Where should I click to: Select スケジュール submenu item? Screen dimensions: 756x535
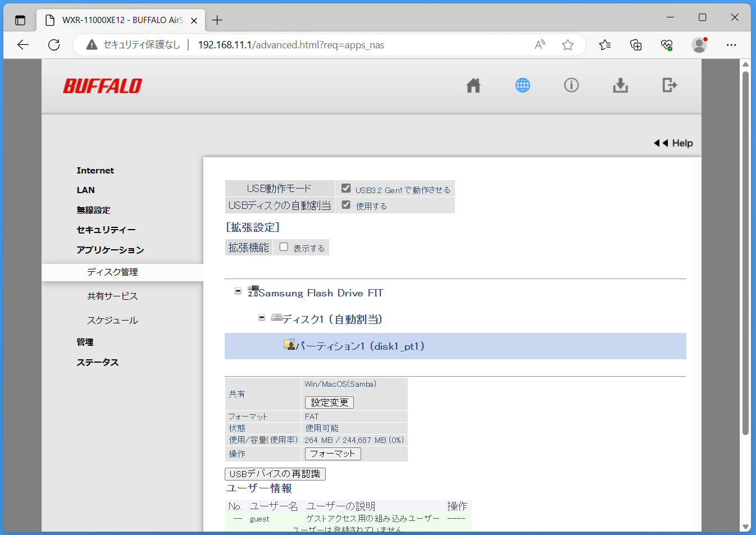pos(112,321)
